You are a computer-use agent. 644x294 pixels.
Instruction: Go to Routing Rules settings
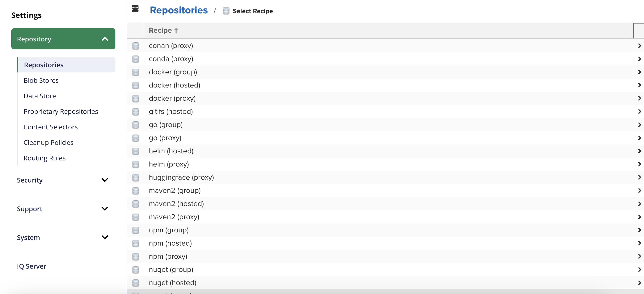coord(45,158)
